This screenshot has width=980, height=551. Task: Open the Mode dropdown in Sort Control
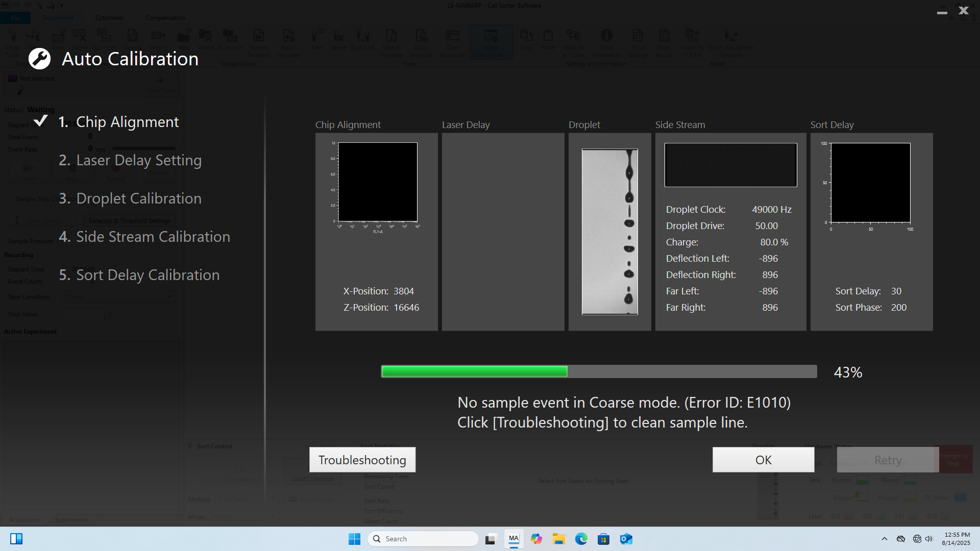tap(243, 516)
